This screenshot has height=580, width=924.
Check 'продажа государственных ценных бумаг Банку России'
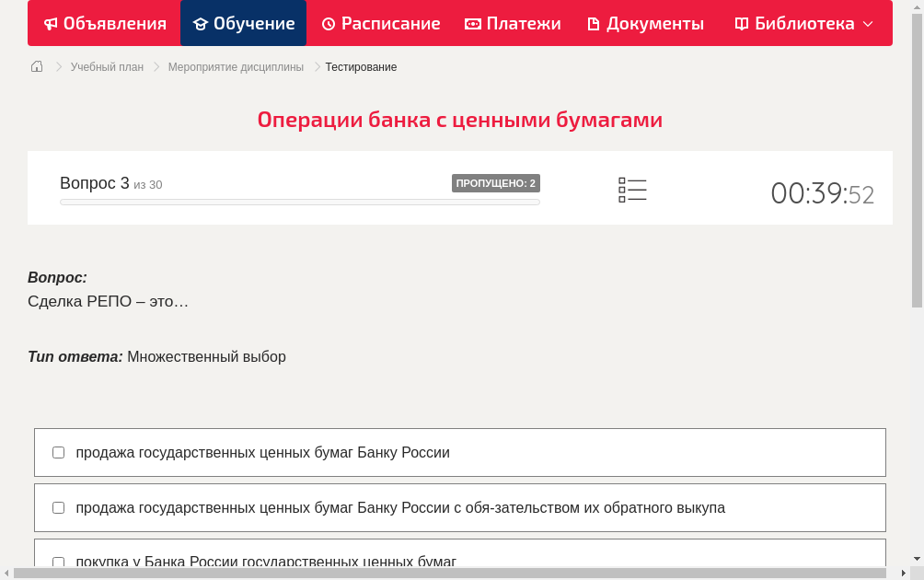pyautogui.click(x=59, y=453)
